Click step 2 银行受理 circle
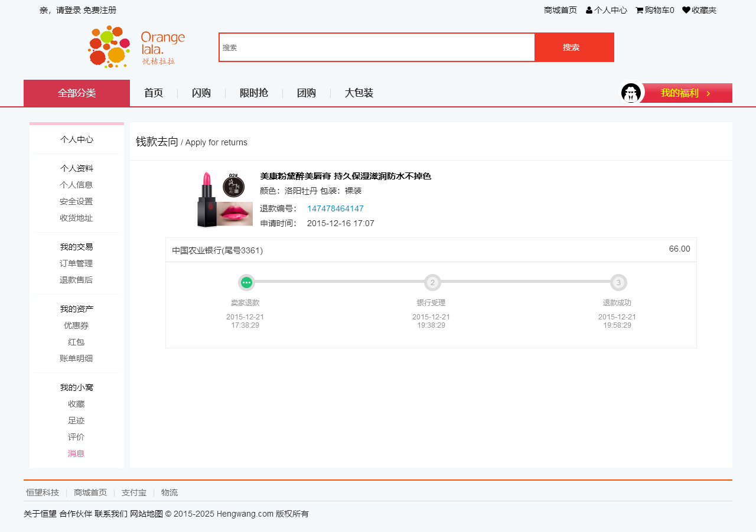The height and width of the screenshot is (532, 756). (432, 282)
